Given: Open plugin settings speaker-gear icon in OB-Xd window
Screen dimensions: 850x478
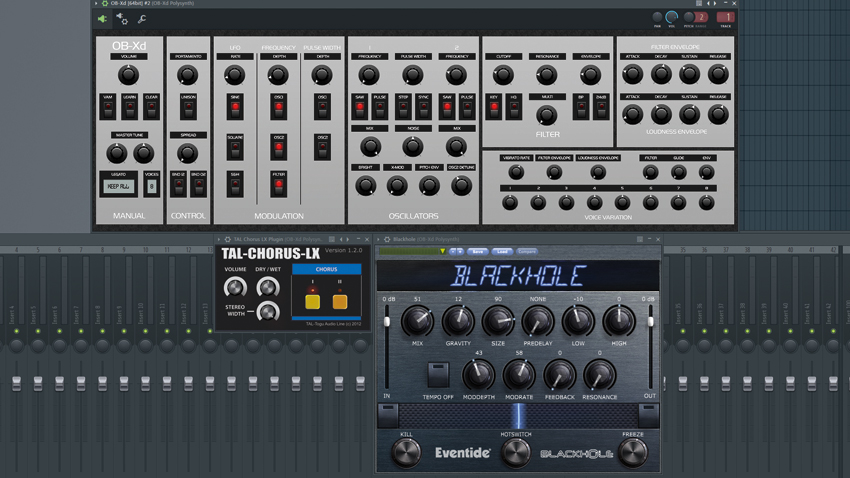Looking at the screenshot, I should click(122, 20).
